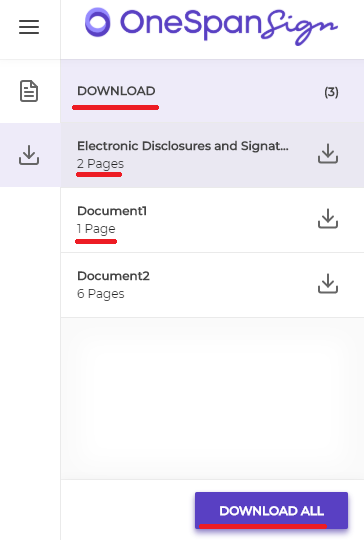Click the Document2 title text
This screenshot has width=364, height=540.
pos(113,276)
